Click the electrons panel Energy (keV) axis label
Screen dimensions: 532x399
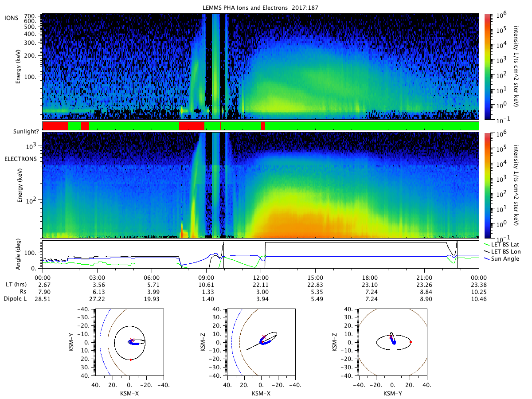pyautogui.click(x=19, y=185)
